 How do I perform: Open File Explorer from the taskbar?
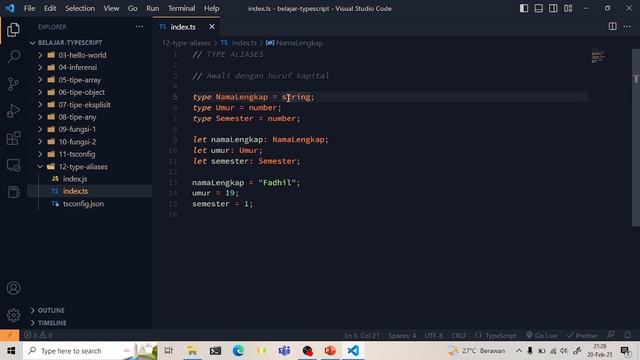192,351
